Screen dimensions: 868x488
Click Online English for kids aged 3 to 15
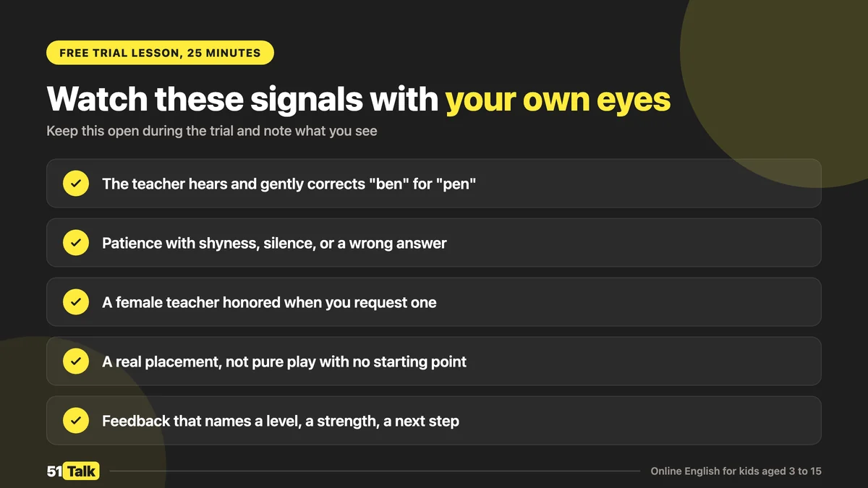736,471
